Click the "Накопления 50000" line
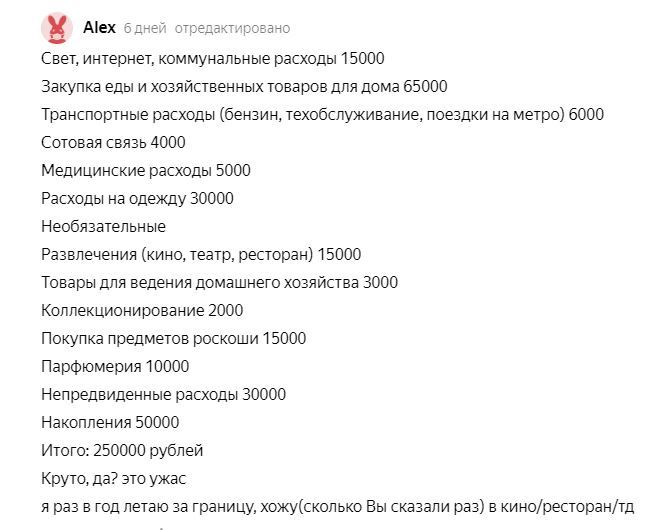The width and height of the screenshot is (646, 530). [x=110, y=423]
